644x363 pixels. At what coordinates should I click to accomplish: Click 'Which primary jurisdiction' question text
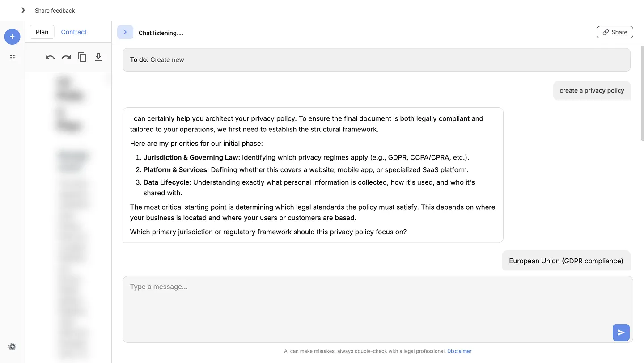pyautogui.click(x=268, y=232)
